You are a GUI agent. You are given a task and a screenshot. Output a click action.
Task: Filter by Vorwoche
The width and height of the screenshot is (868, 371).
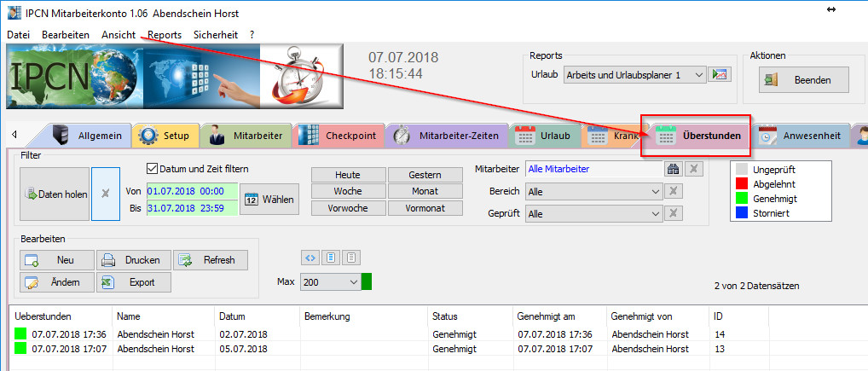tap(348, 207)
